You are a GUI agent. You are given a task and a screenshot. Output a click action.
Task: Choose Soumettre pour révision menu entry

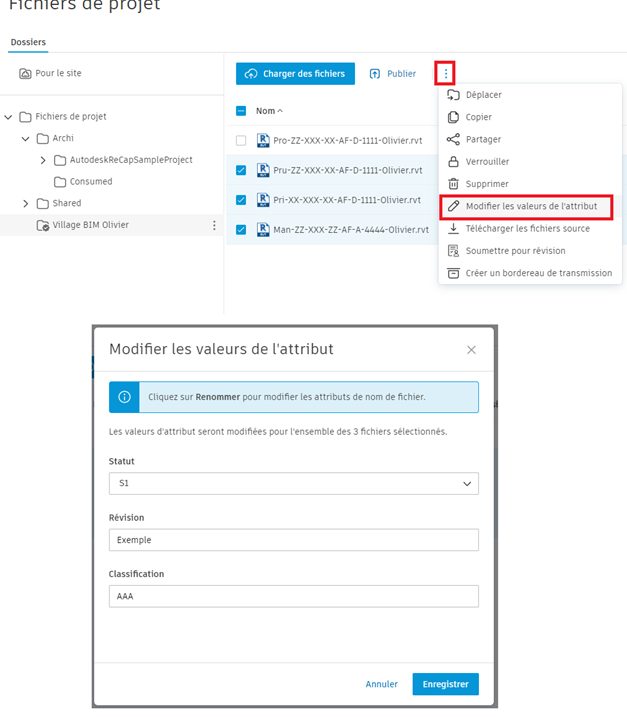click(515, 251)
